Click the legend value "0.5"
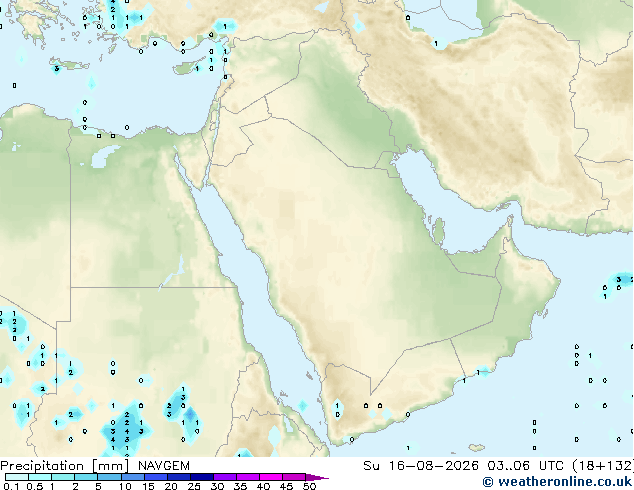Viewport: 634px width, 490px height. (x=35, y=486)
